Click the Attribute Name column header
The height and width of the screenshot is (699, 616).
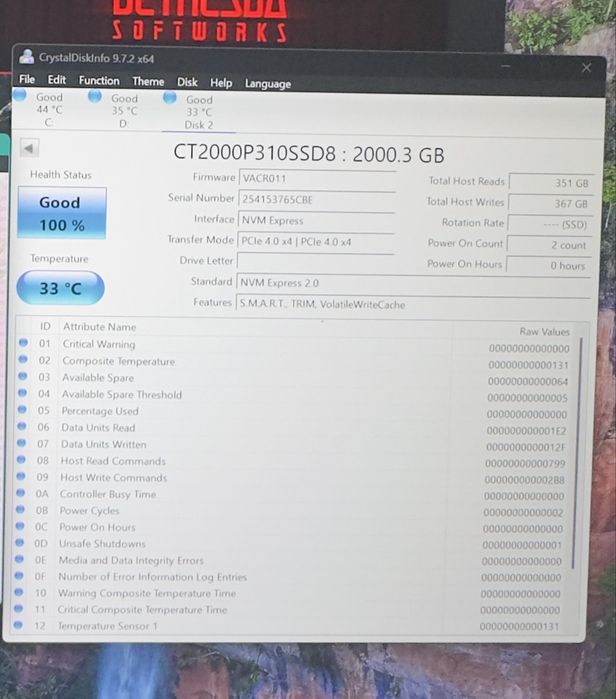(x=99, y=327)
